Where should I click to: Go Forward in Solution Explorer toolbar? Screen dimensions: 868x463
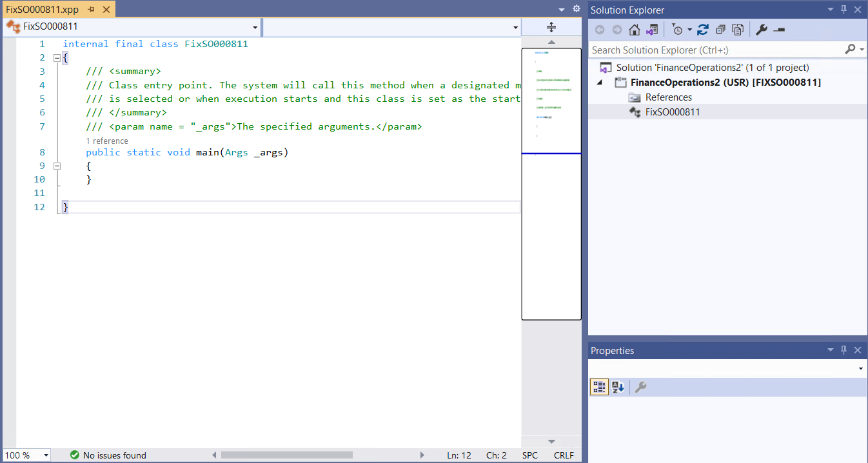617,30
